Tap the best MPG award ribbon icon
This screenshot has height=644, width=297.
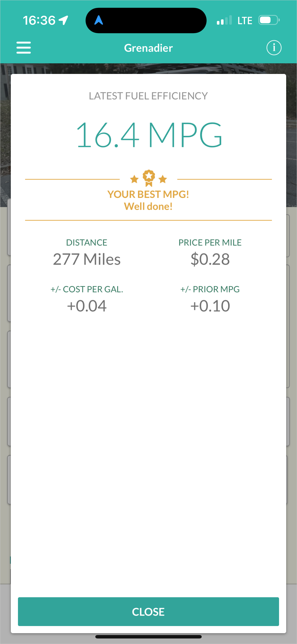click(x=149, y=178)
